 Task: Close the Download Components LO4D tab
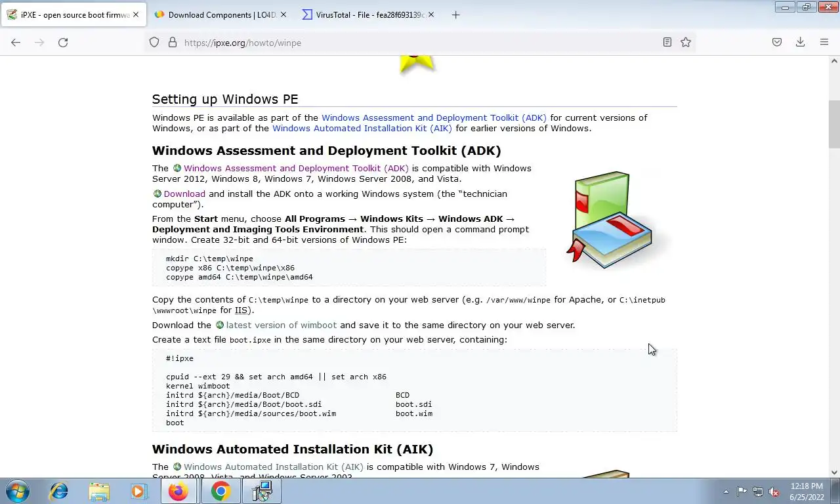283,14
